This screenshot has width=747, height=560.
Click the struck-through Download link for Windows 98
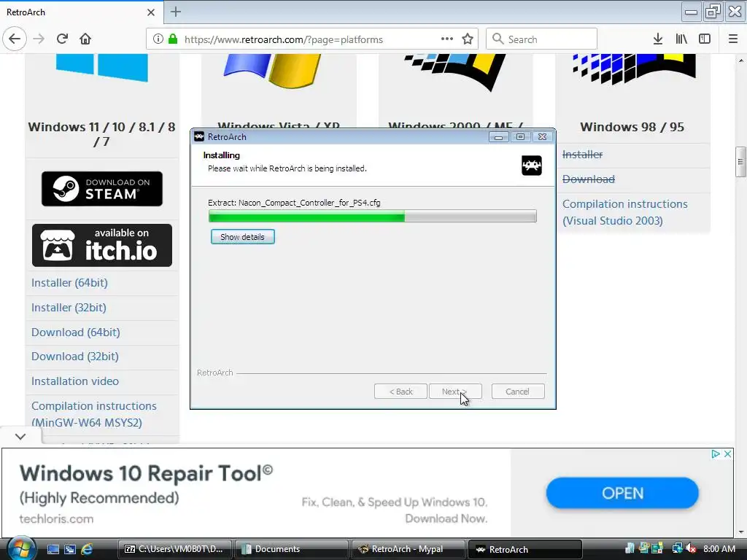click(x=589, y=179)
